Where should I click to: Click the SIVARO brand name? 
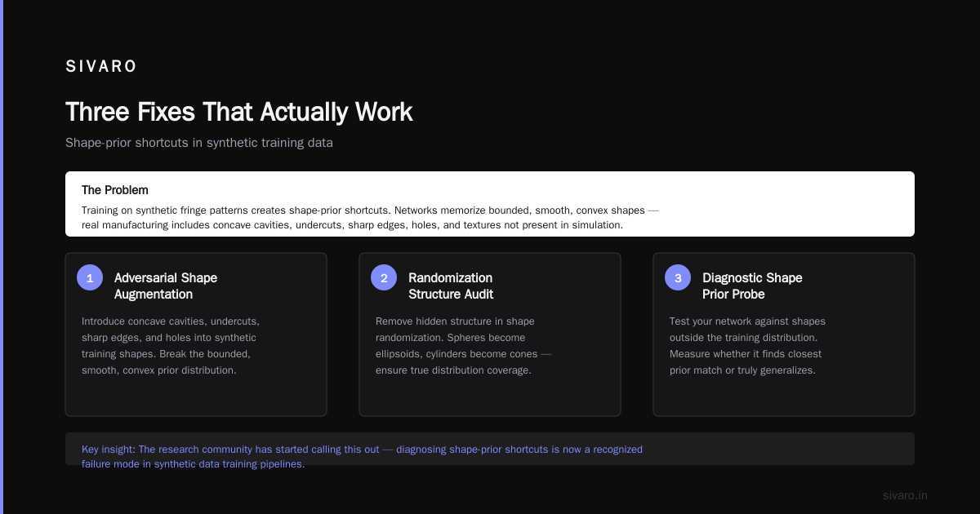[101, 67]
